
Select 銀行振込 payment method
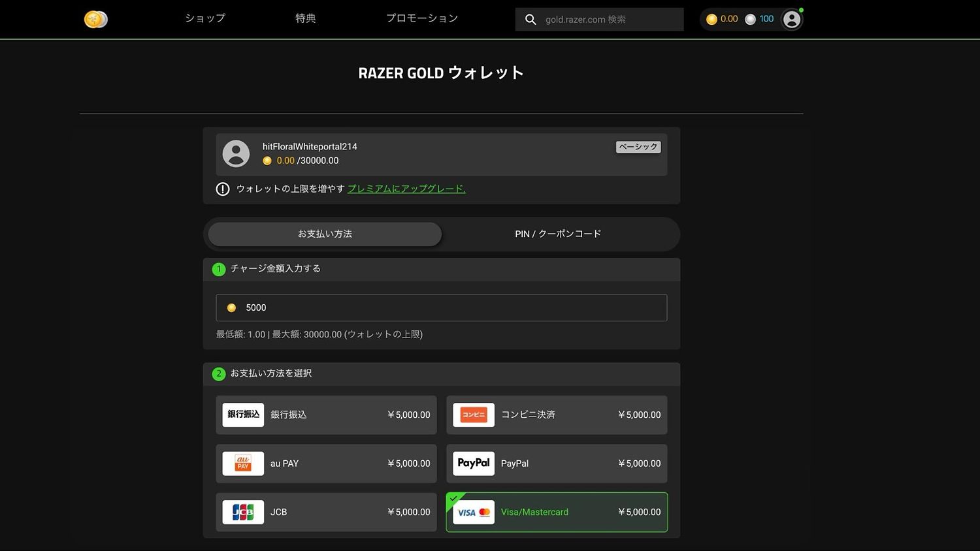[326, 415]
